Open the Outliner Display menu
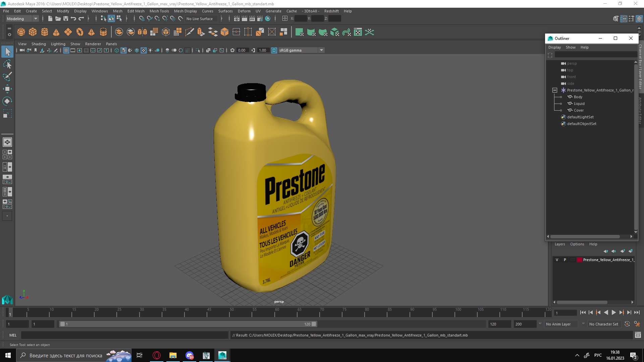 click(554, 47)
